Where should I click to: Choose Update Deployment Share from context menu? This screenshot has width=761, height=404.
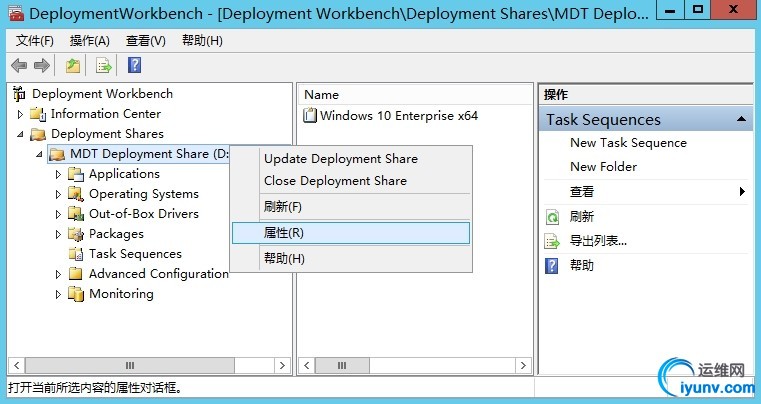pyautogui.click(x=341, y=159)
